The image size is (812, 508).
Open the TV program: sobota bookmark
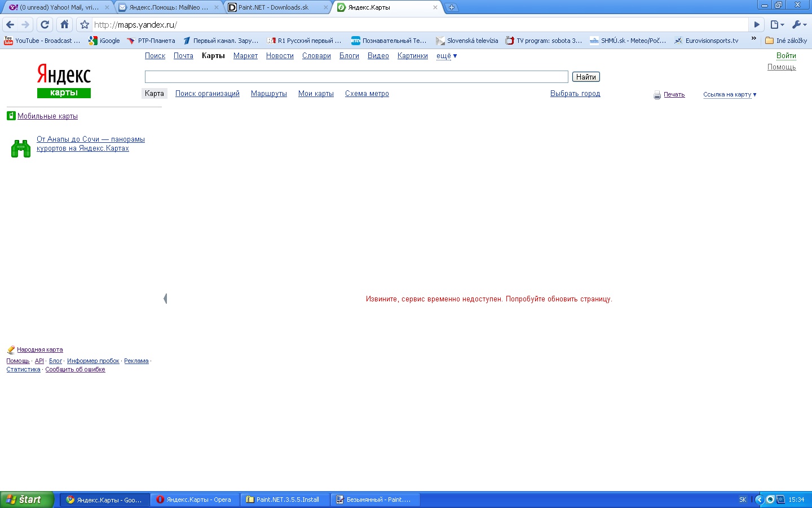pos(544,41)
